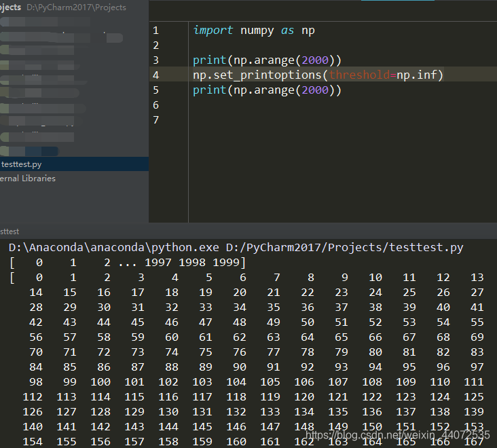This screenshot has height=448, width=497.
Task: Click 'np.set_printoptions' on line 4
Action: click(257, 75)
